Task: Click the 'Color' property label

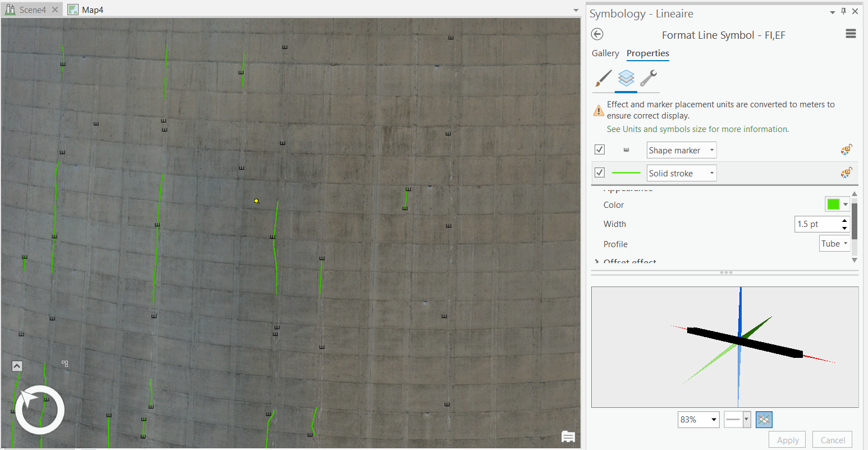Action: (x=614, y=205)
